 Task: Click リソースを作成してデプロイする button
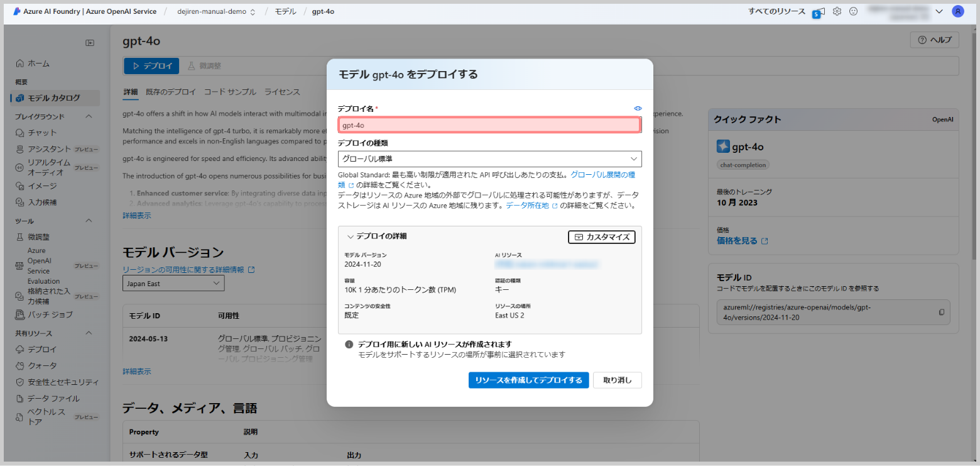click(529, 380)
